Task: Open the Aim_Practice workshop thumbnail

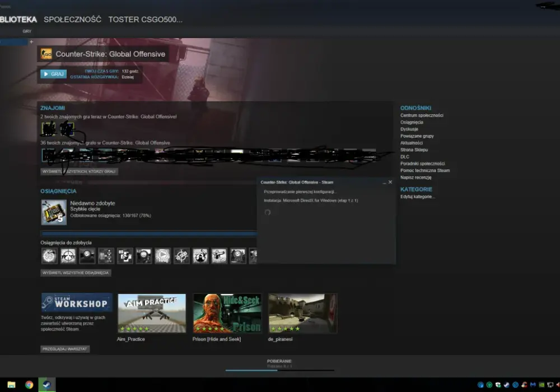Action: [152, 313]
